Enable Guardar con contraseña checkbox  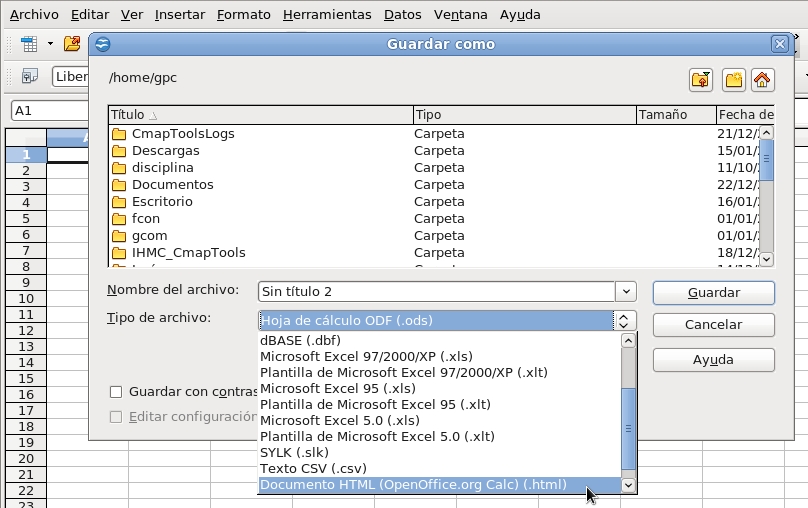click(x=116, y=392)
